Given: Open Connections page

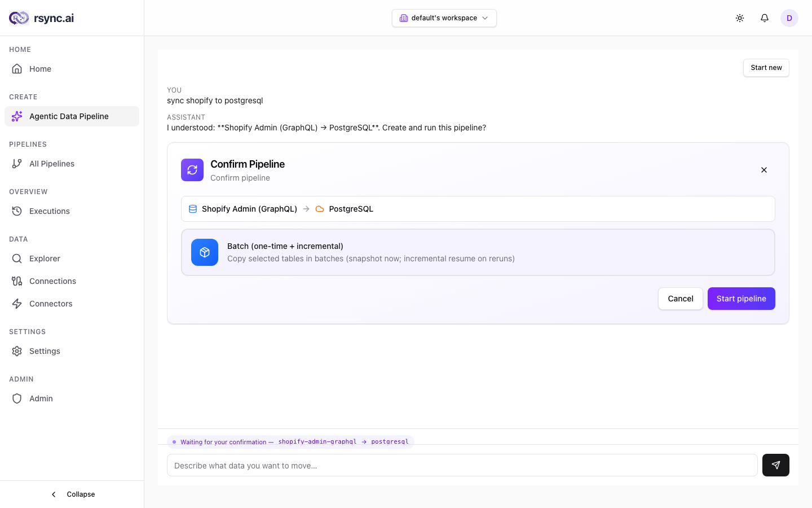Looking at the screenshot, I should point(72,281).
